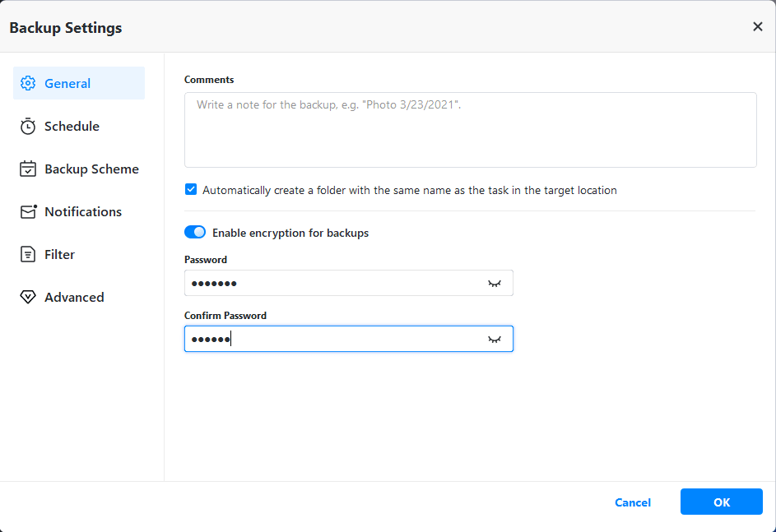Focus the Password input field
Image resolution: width=776 pixels, height=532 pixels.
click(333, 283)
